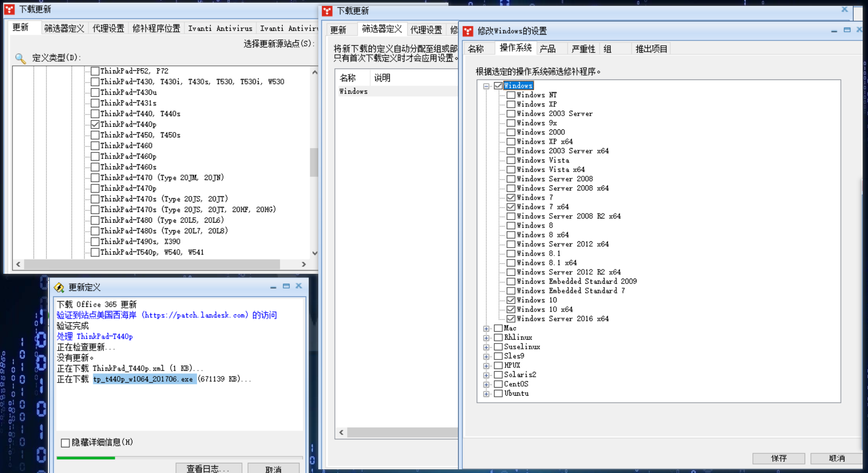Click the 保存 button
This screenshot has width=868, height=473.
tap(778, 458)
